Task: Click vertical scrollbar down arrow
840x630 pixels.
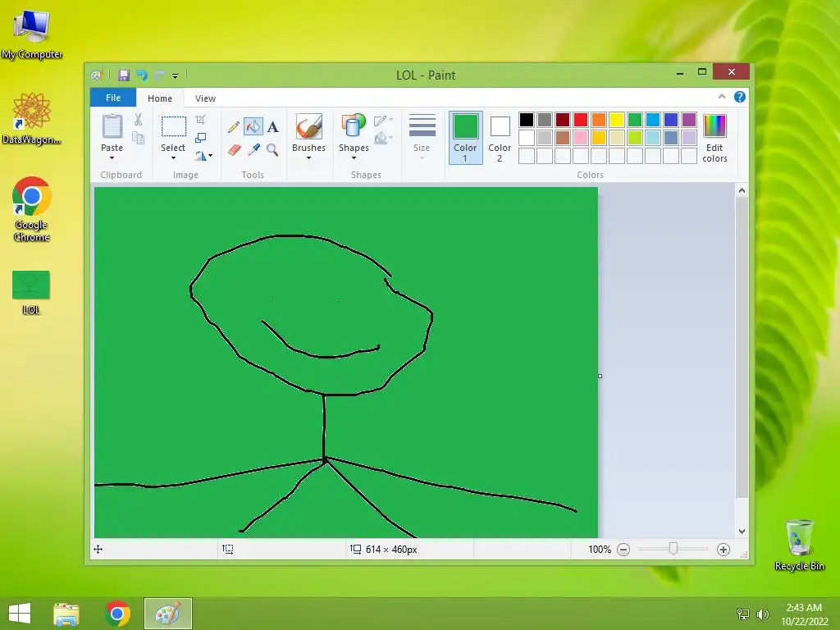Action: tap(742, 532)
